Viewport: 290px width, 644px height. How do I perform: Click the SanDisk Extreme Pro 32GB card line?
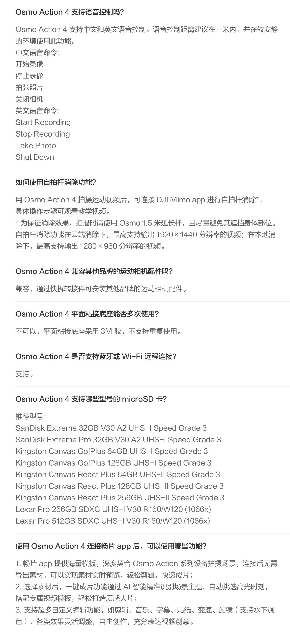click(118, 439)
